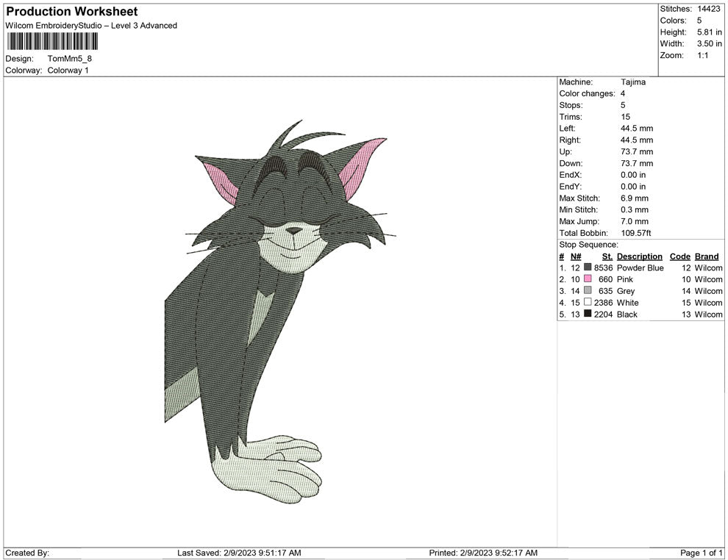The image size is (728, 560).
Task: Click the stitch count 2386
Action: 604,303
